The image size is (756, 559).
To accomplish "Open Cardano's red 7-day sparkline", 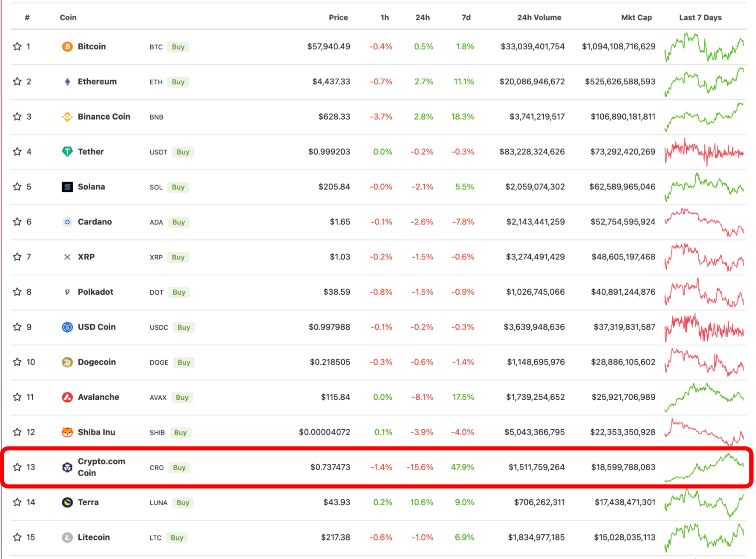I will point(704,222).
